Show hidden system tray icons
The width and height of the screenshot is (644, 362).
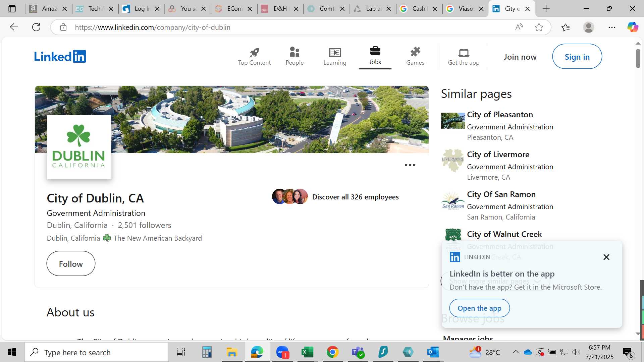coord(516,352)
